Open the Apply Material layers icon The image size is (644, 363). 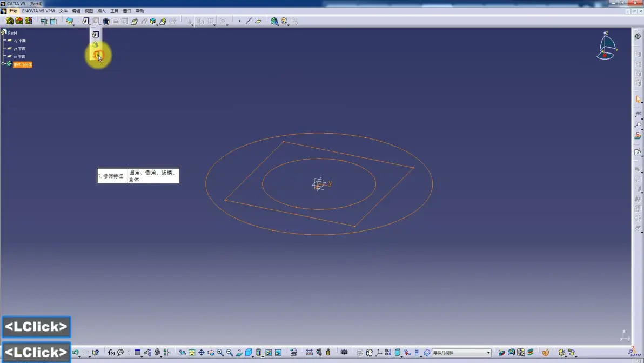tap(69, 21)
